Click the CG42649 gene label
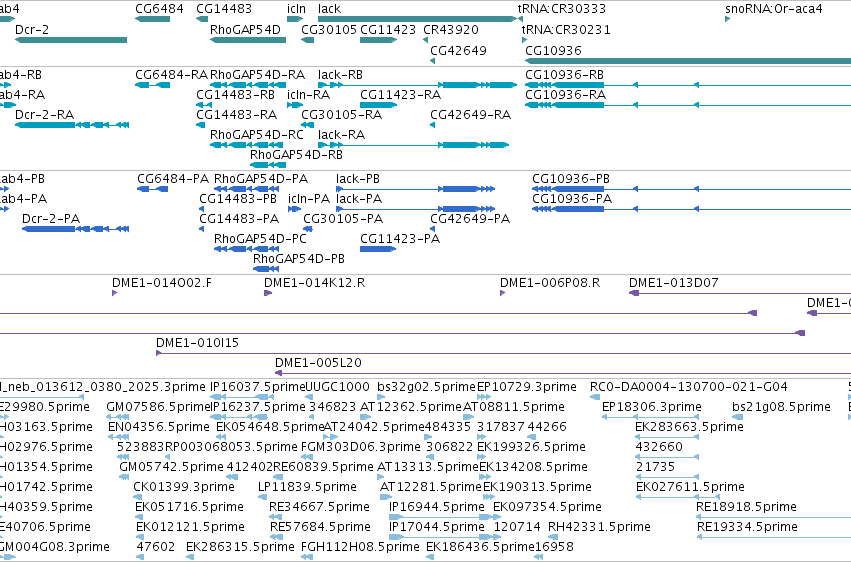The width and height of the screenshot is (851, 562). point(459,51)
